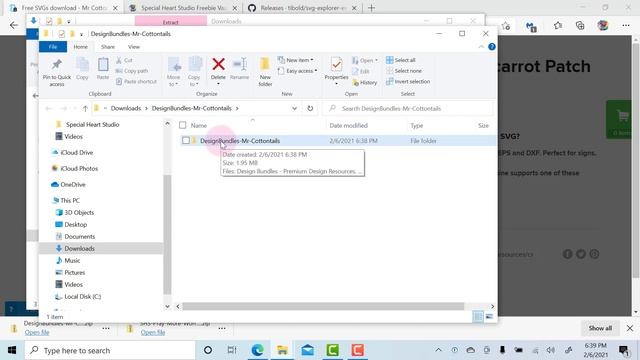Click the Open command in ribbon
This screenshot has height=360, width=640.
coord(363,60)
